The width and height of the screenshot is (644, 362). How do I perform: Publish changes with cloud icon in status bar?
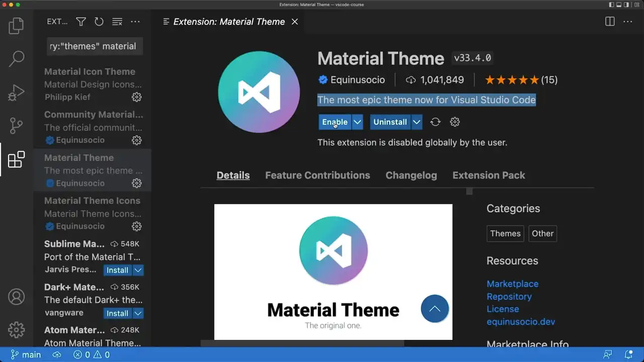point(57,354)
